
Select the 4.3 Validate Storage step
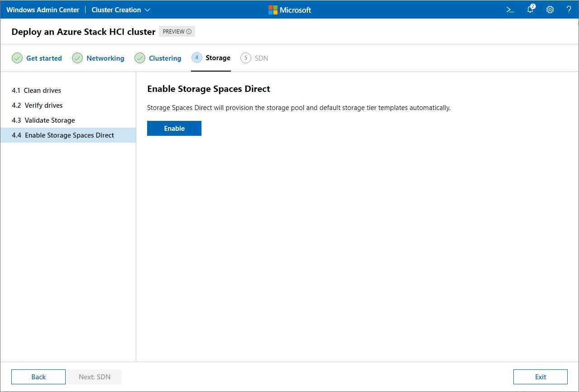pos(43,120)
